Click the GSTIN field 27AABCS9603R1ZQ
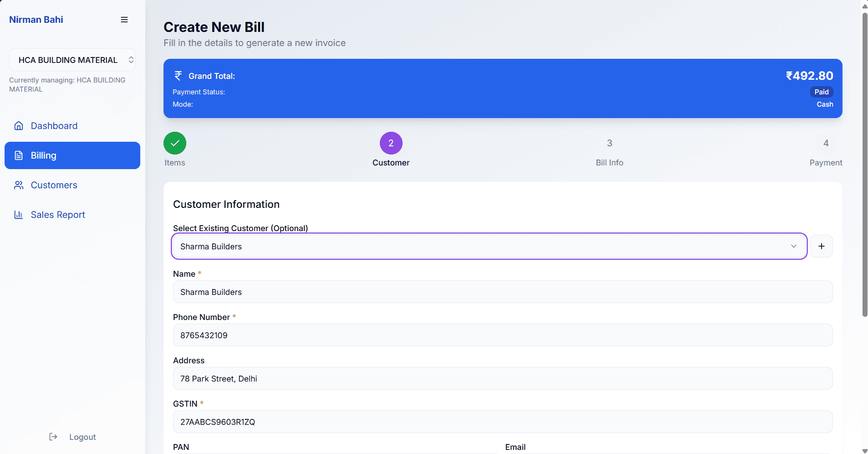Viewport: 868px width, 454px height. (503, 422)
